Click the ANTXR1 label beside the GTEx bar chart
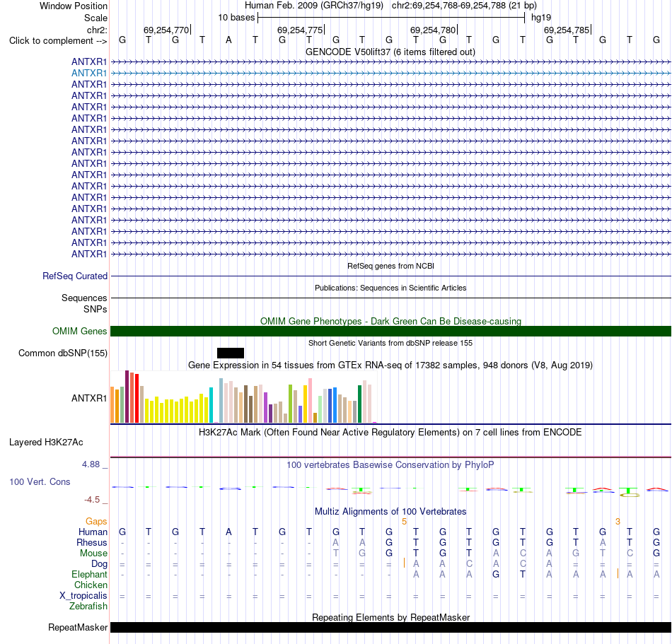This screenshot has height=644, width=672. (88, 398)
